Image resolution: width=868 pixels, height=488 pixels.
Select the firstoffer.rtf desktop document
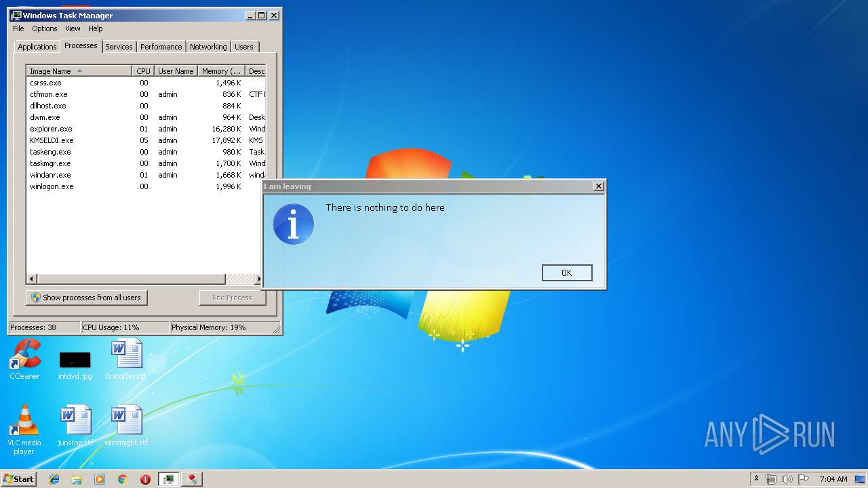(x=126, y=359)
